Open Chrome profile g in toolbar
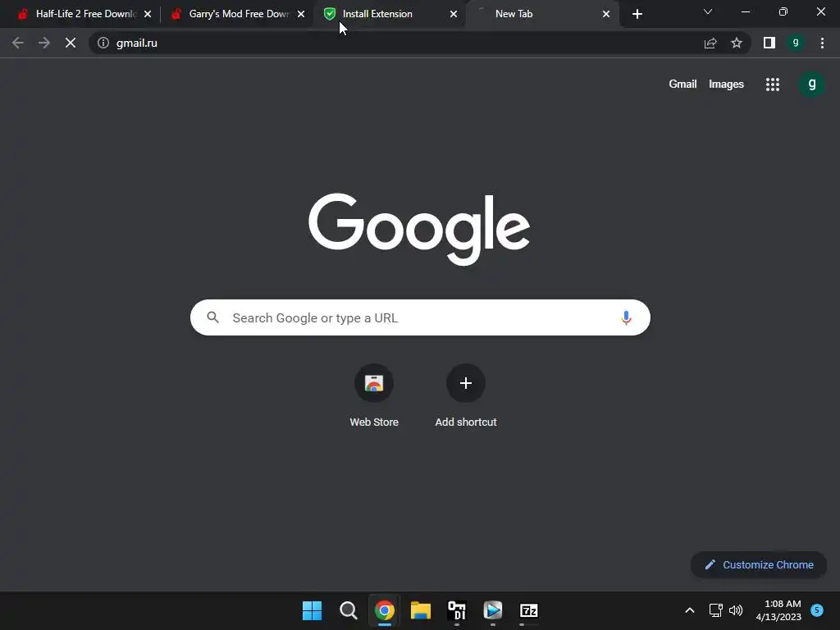The height and width of the screenshot is (630, 840). pyautogui.click(x=796, y=43)
